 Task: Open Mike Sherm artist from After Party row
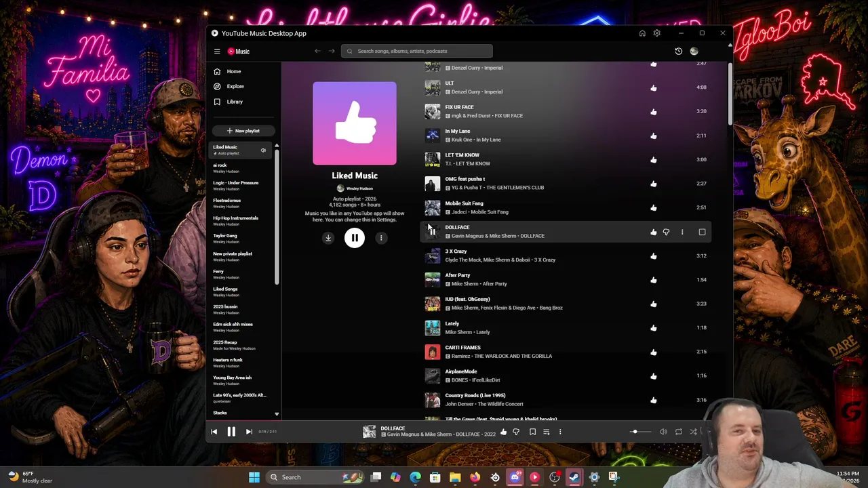pos(465,284)
